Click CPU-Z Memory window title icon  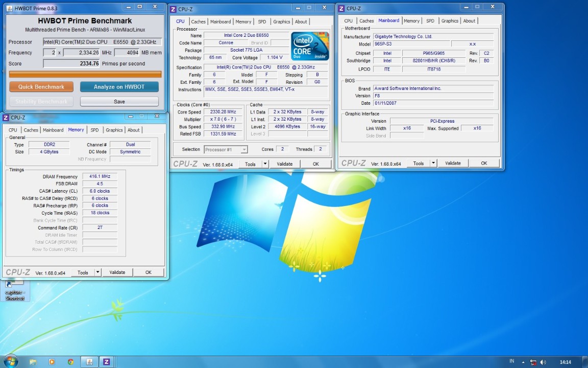click(x=6, y=118)
